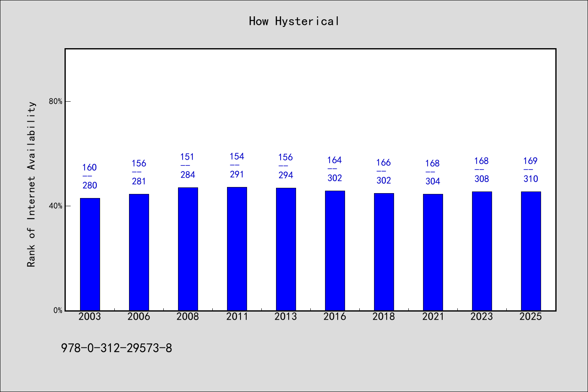Click the 151 value above the 2008 bar
The width and height of the screenshot is (588, 392).
click(x=188, y=157)
